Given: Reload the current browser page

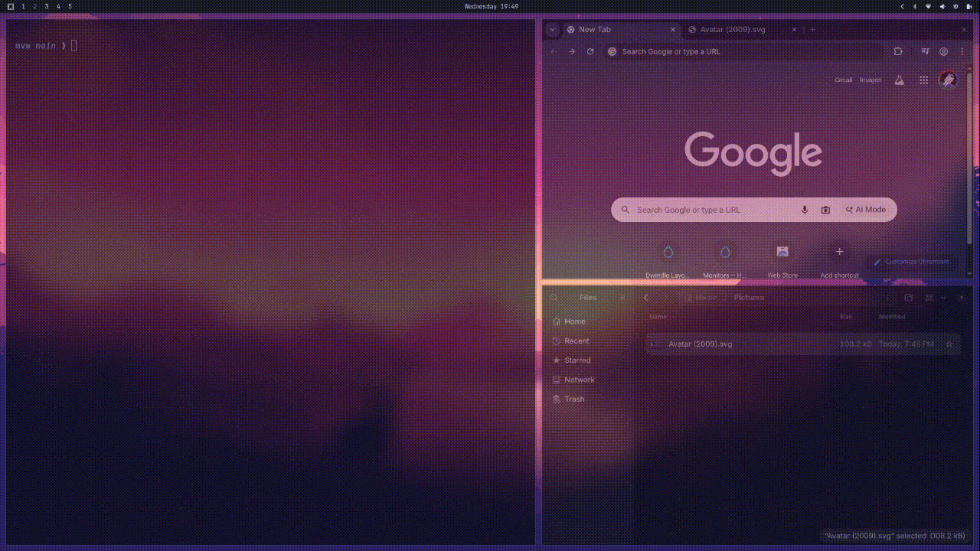Looking at the screenshot, I should tap(590, 51).
